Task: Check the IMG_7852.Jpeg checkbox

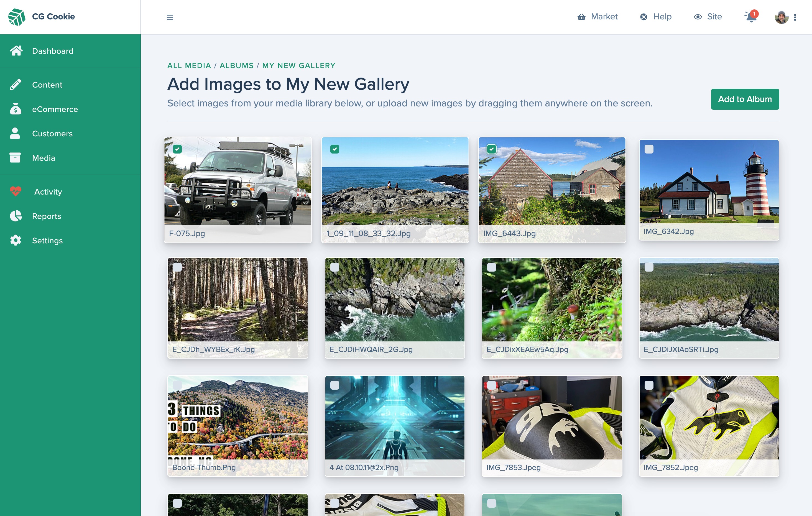Action: pos(649,385)
